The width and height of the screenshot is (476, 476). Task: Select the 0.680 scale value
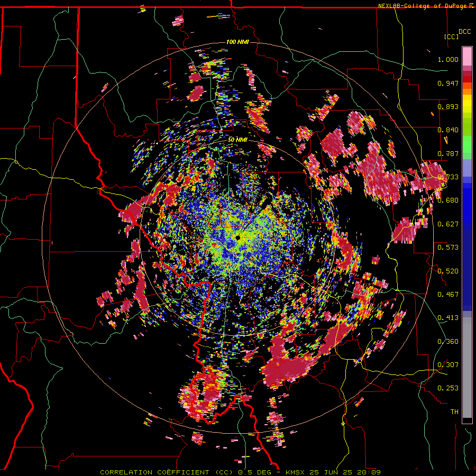(448, 200)
